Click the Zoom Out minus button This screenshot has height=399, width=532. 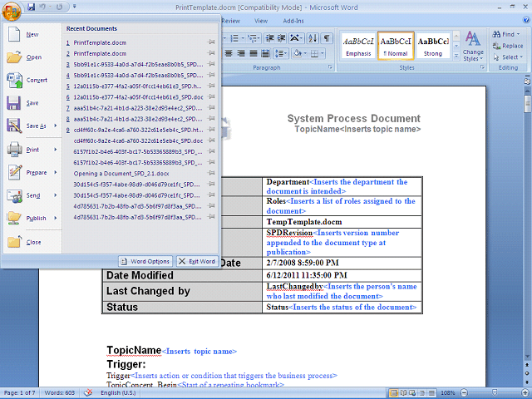click(464, 393)
